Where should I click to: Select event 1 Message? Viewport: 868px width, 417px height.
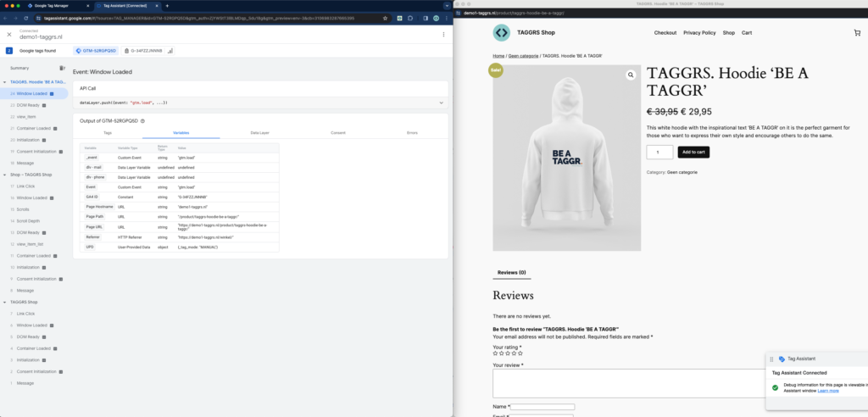(x=34, y=383)
